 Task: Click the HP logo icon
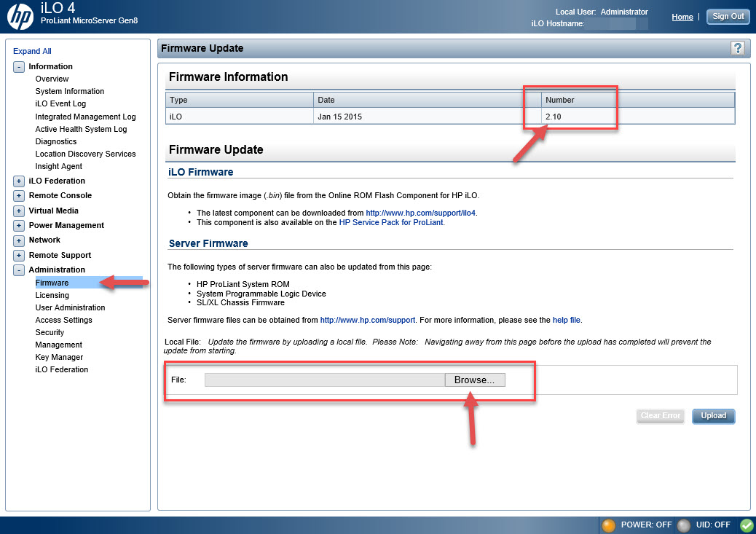20,15
